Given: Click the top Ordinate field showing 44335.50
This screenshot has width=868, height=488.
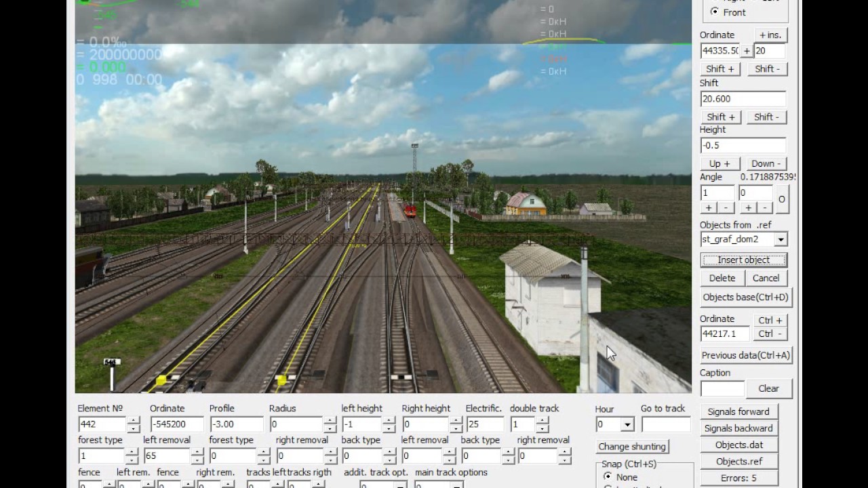Looking at the screenshot, I should [720, 51].
